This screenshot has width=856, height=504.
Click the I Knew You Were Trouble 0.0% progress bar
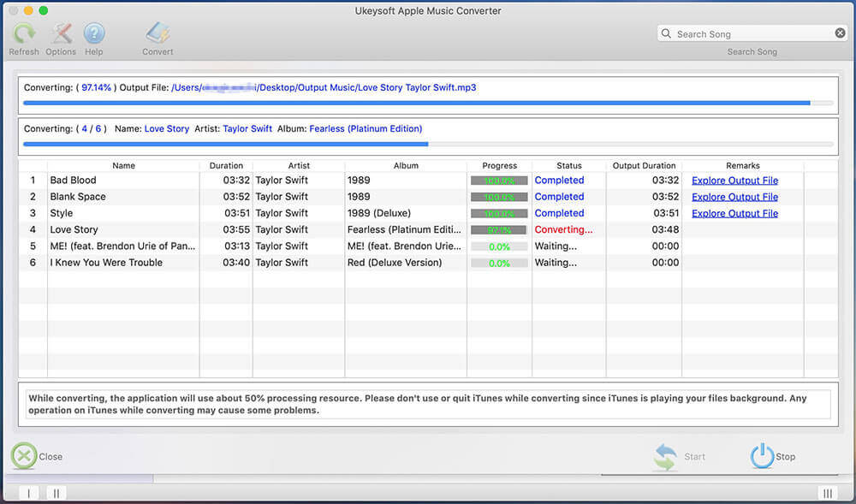(x=499, y=263)
